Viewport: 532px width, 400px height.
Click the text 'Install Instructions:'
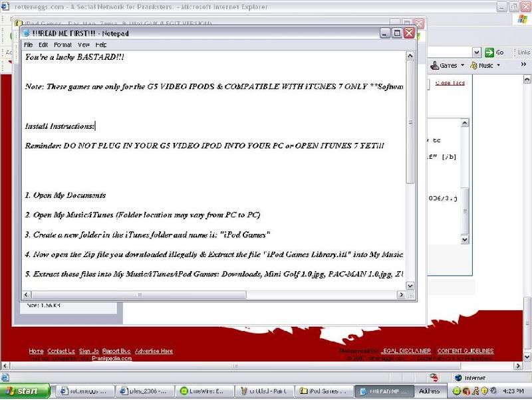(x=60, y=126)
